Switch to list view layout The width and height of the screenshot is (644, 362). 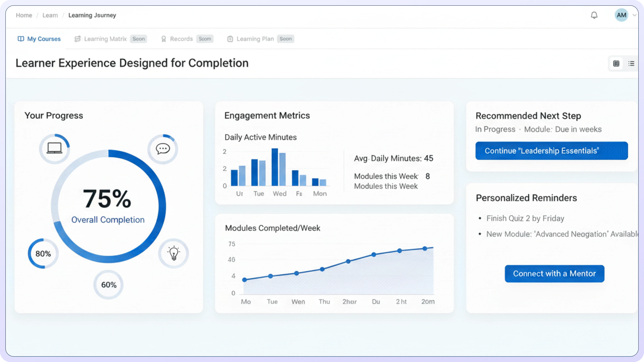[x=631, y=64]
